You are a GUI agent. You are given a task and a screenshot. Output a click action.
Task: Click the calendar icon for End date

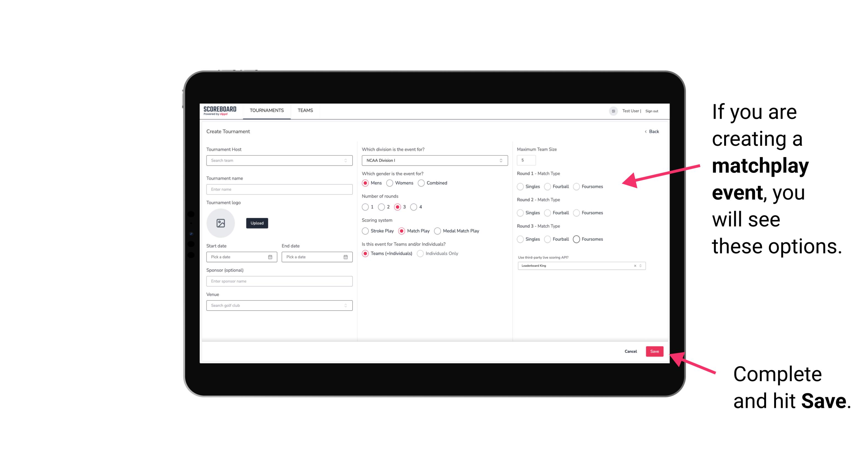click(x=345, y=257)
